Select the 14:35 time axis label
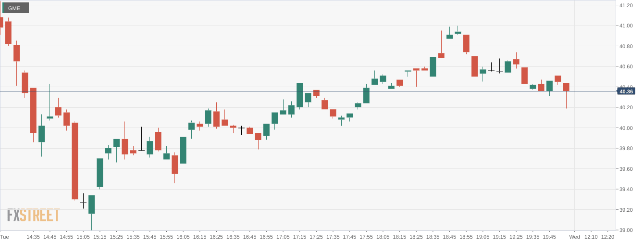Viewport: 644px width, 243px height. [33, 237]
